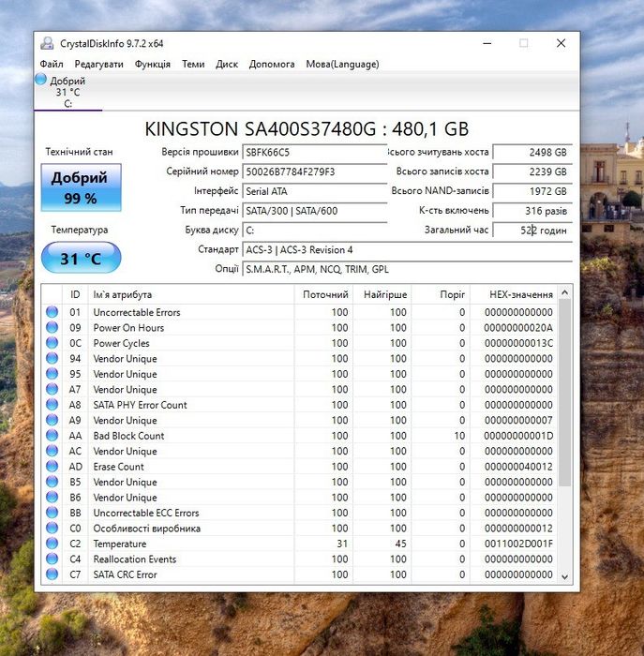644x656 pixels.
Task: Click status circle for attribute ID B6
Action: pos(52,498)
